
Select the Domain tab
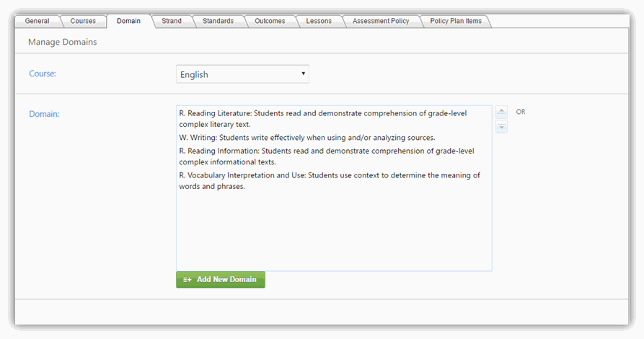click(128, 21)
